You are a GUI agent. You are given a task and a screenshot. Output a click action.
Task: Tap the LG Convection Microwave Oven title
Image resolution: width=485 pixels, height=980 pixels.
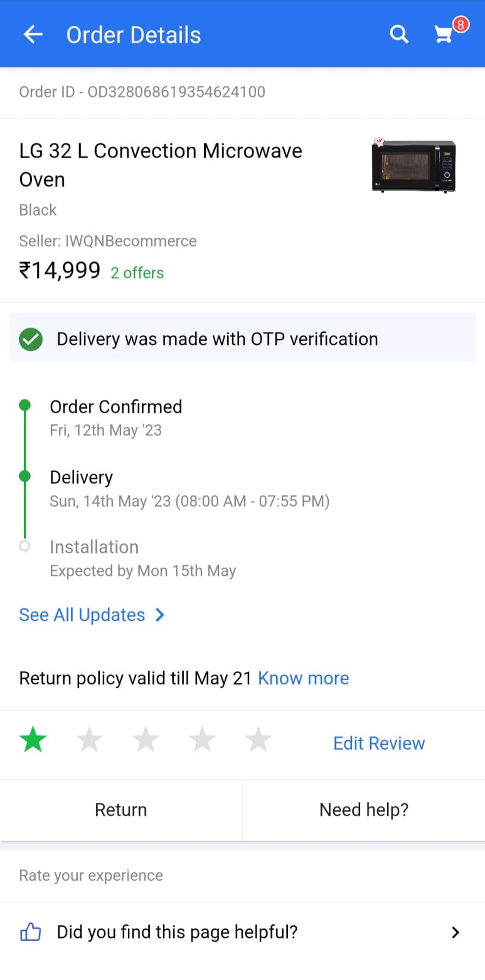pos(160,165)
